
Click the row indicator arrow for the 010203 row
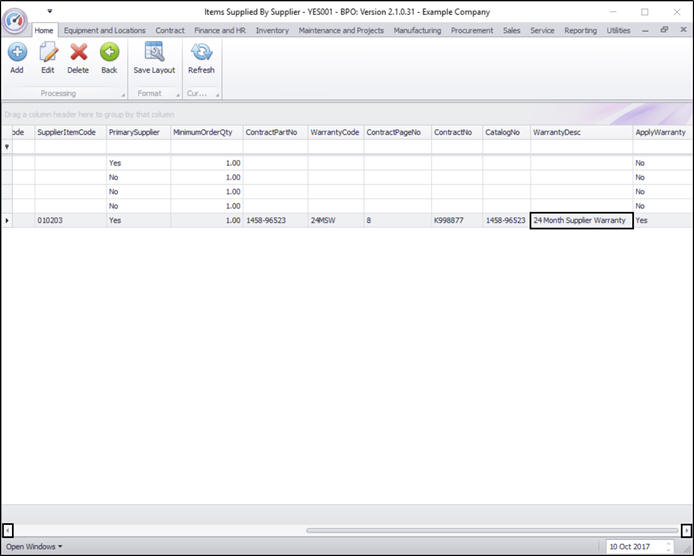pos(7,220)
